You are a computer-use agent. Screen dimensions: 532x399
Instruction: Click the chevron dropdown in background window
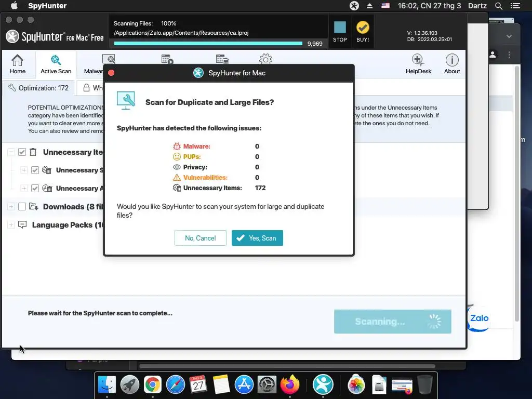click(509, 36)
